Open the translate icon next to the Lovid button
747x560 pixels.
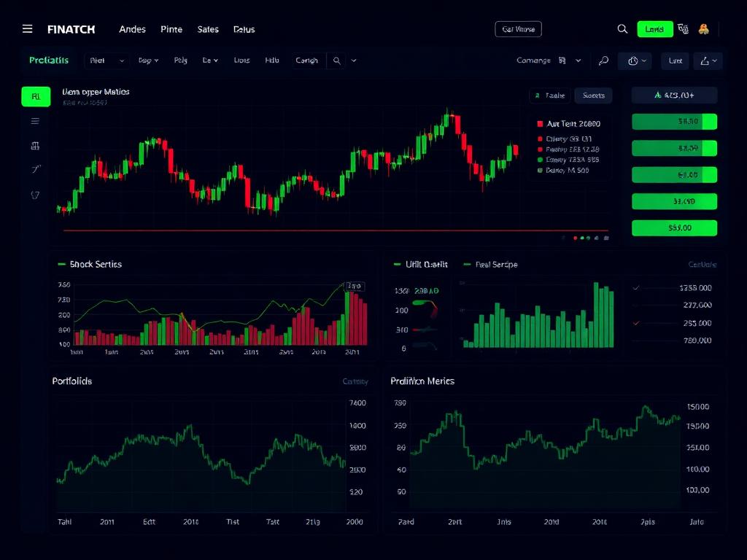[x=683, y=29]
